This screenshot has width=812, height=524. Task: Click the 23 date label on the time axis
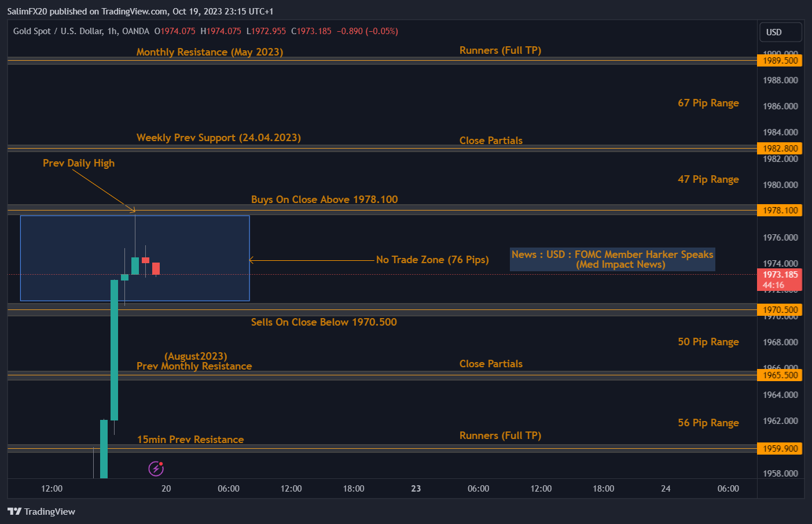click(x=416, y=489)
